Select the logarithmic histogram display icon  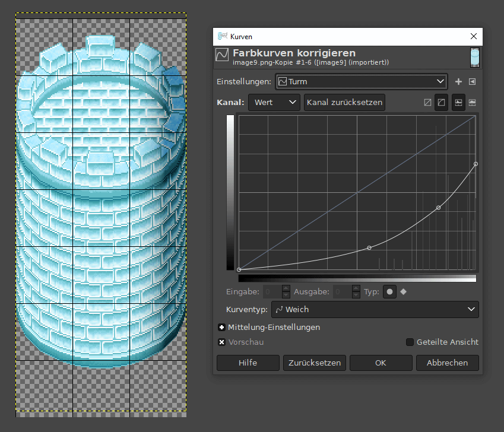(473, 102)
